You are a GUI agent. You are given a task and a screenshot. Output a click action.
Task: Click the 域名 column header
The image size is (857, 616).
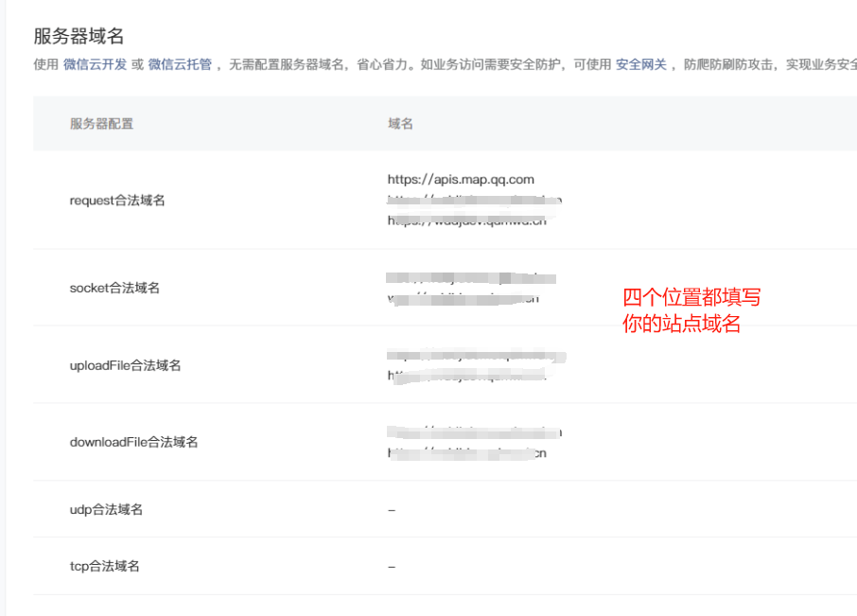pos(400,124)
